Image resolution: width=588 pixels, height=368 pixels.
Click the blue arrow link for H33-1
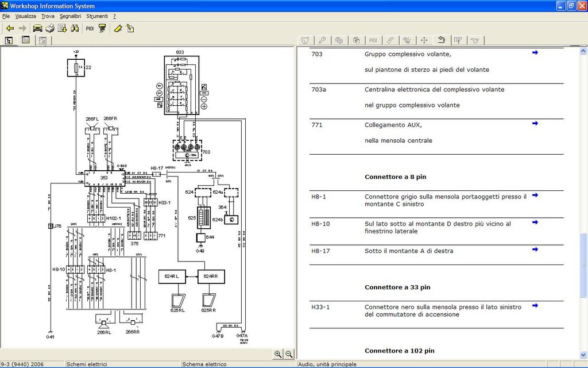[535, 305]
